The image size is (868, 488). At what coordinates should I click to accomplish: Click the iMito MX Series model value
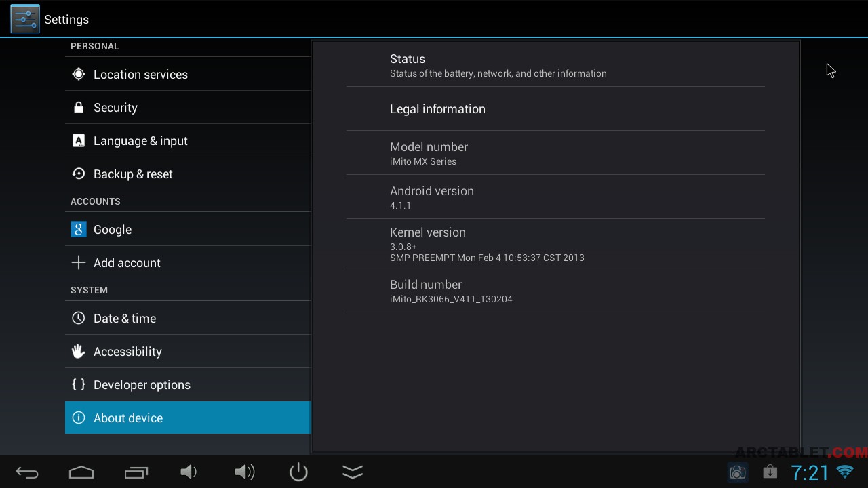pos(423,161)
